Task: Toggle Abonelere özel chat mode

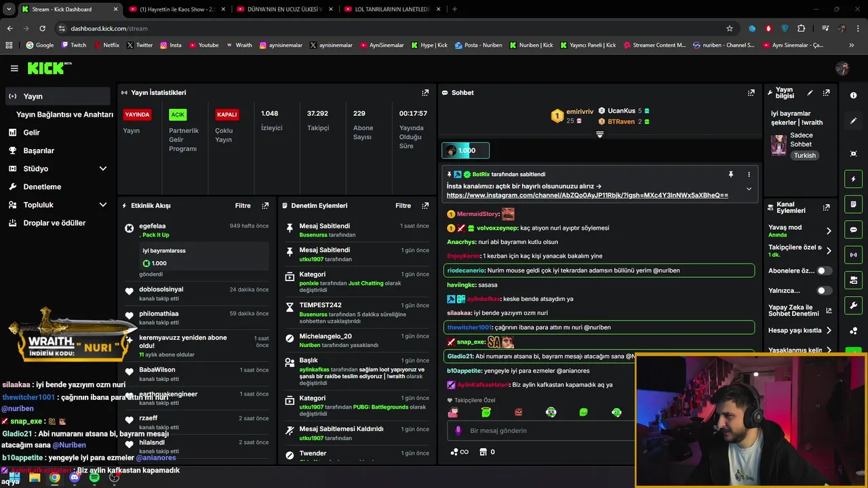Action: click(x=824, y=270)
